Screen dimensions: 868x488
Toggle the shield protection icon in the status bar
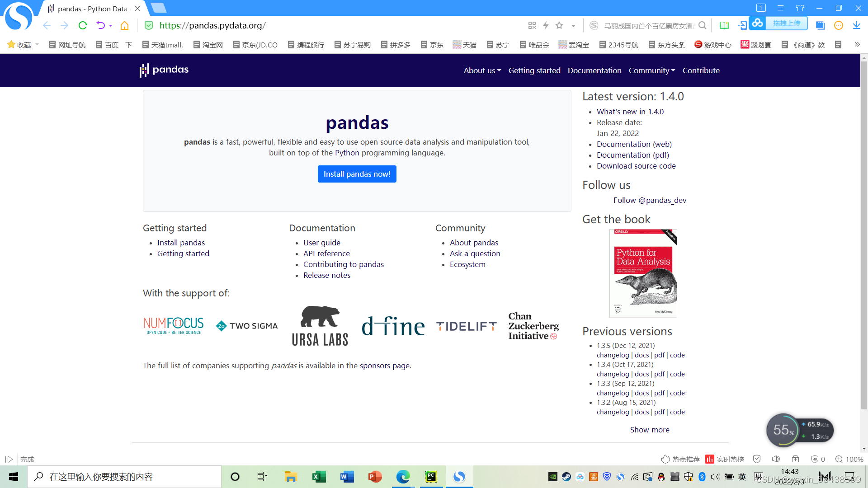[x=757, y=459]
